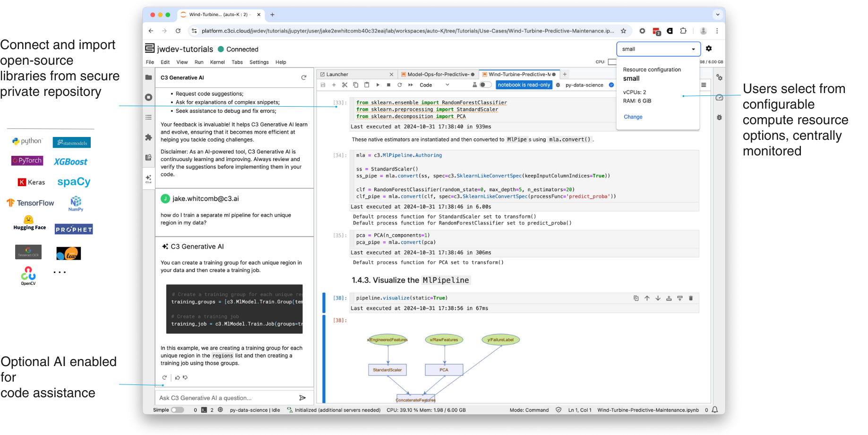Viewport: 868px width, 435px height.
Task: Run the selected cell
Action: click(x=378, y=85)
